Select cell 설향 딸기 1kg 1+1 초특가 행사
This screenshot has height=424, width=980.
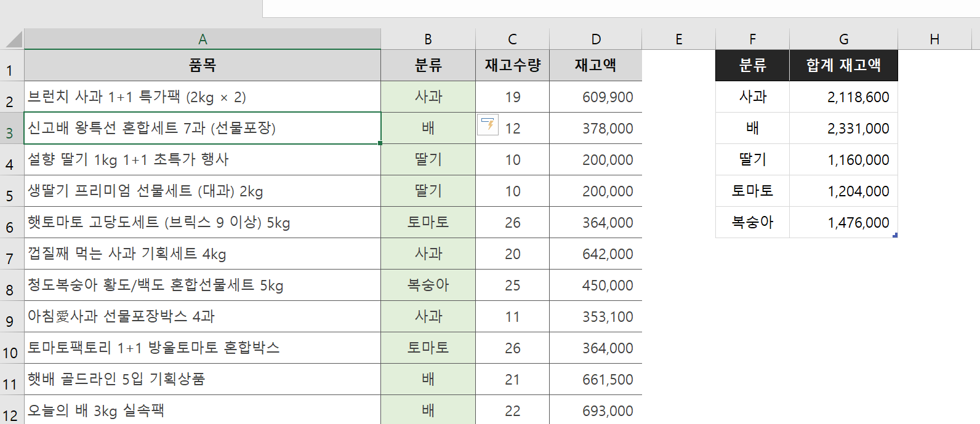(203, 159)
